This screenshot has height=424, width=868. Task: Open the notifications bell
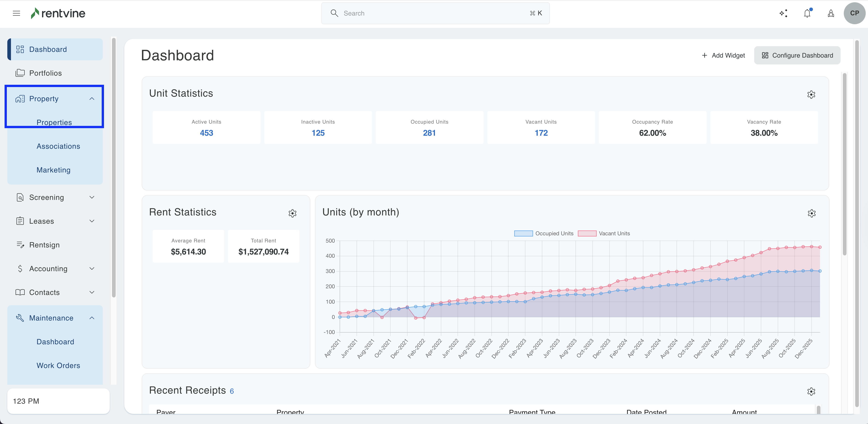[x=807, y=13]
